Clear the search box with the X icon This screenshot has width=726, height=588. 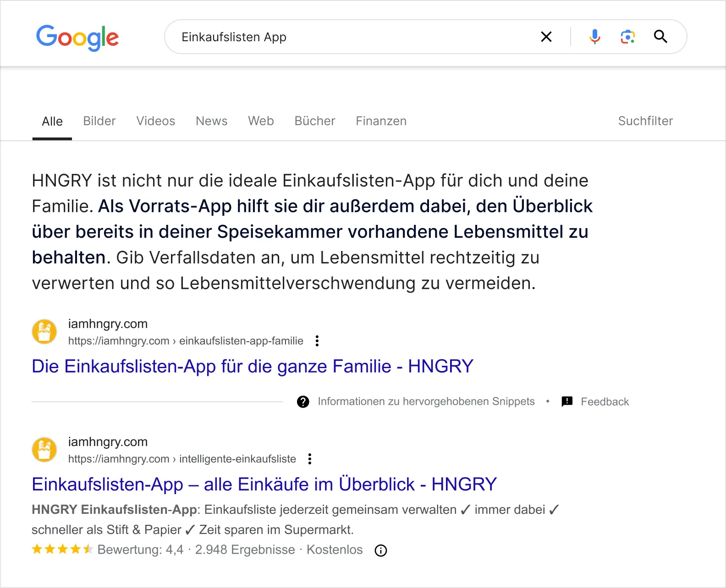pyautogui.click(x=546, y=37)
